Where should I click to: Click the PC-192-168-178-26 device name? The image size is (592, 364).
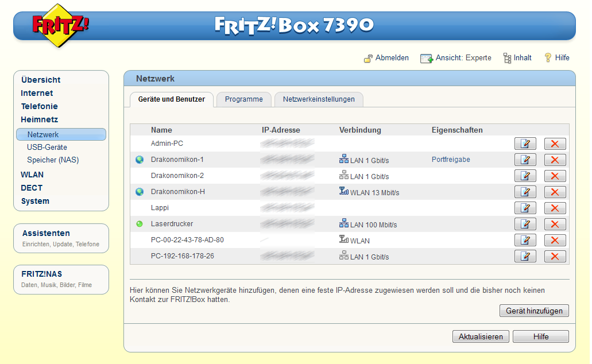coord(183,256)
